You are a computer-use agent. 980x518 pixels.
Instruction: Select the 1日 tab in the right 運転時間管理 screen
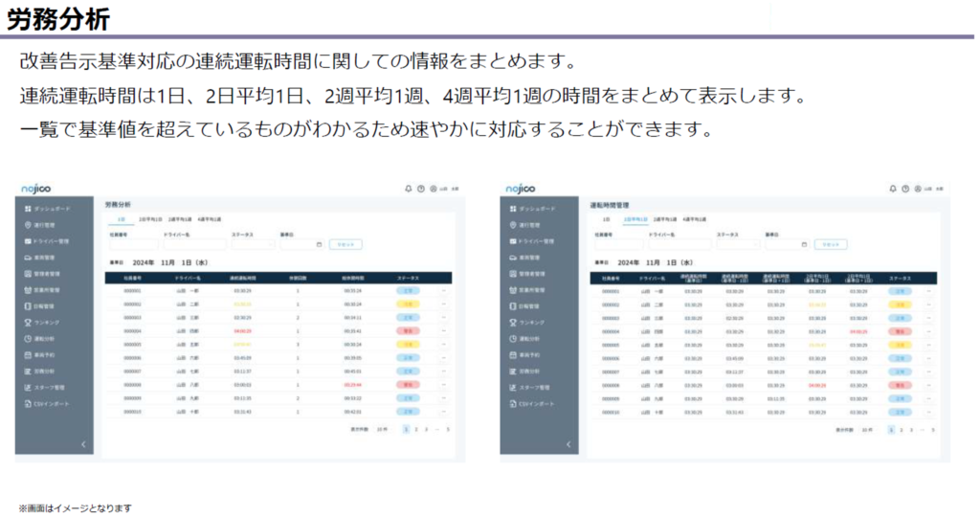click(x=606, y=219)
